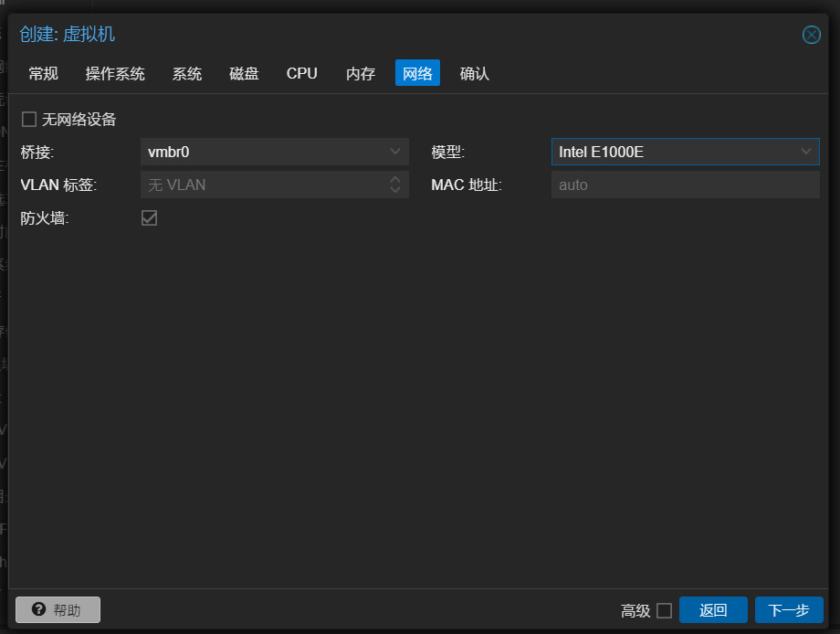Click the 帮助 button

coord(58,610)
